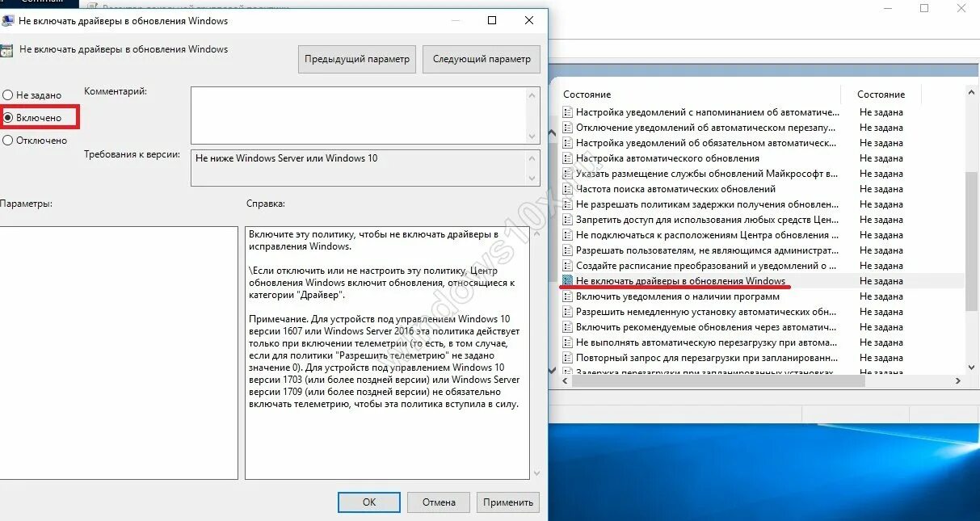Click the up arrow of the version requirements scrollbar
Image resolution: width=980 pixels, height=521 pixels.
click(x=533, y=158)
